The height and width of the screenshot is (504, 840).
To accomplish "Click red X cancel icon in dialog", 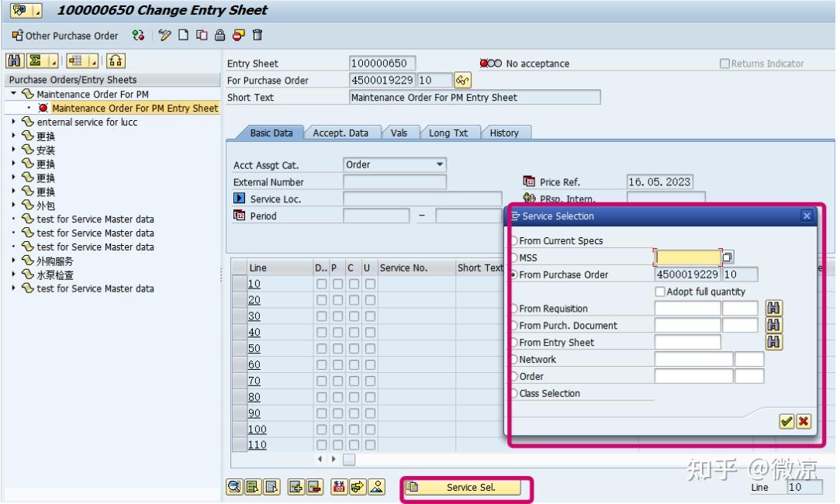I will 803,422.
